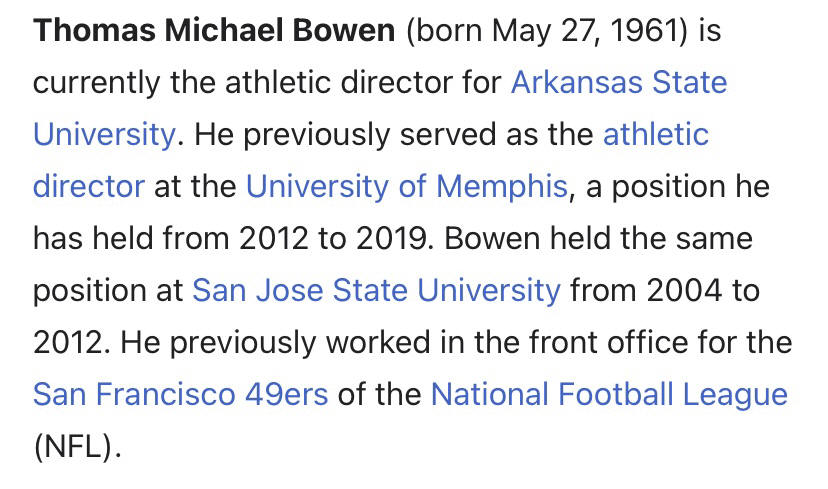This screenshot has height=489, width=828.
Task: Follow the National Football League link
Action: pos(609,395)
